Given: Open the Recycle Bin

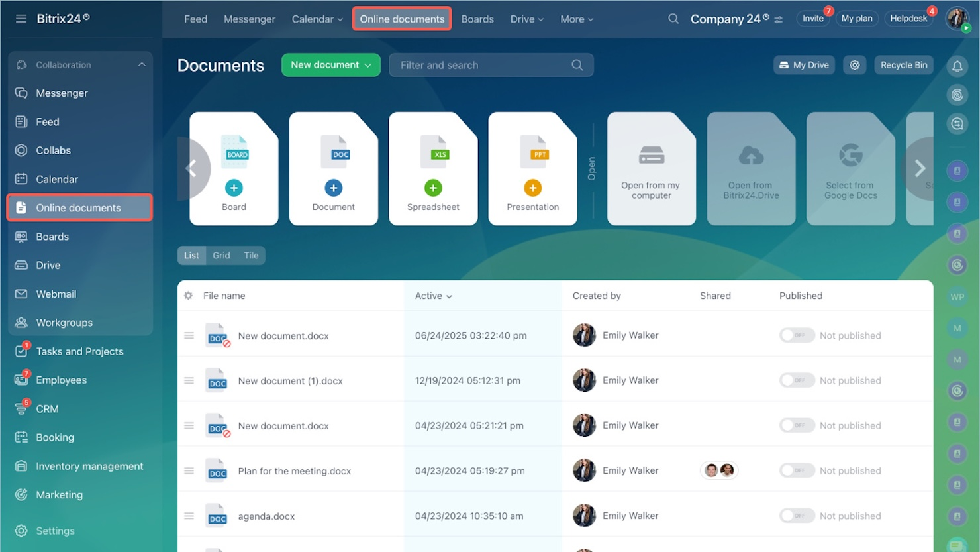Looking at the screenshot, I should 903,65.
